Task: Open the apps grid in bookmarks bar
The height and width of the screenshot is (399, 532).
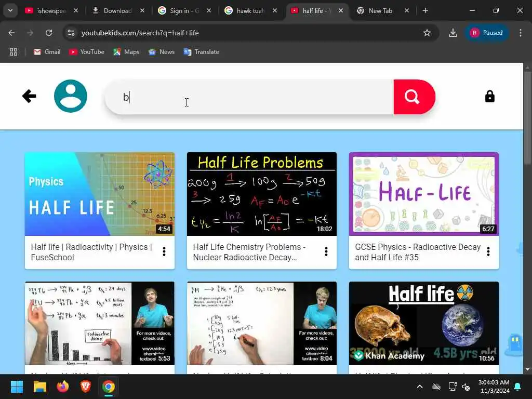Action: click(x=14, y=52)
